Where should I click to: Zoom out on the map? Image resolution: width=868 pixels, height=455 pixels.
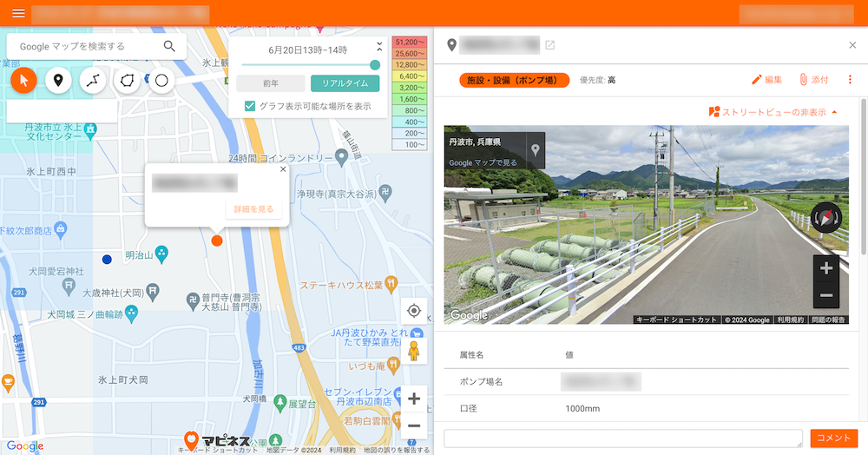coord(414,425)
